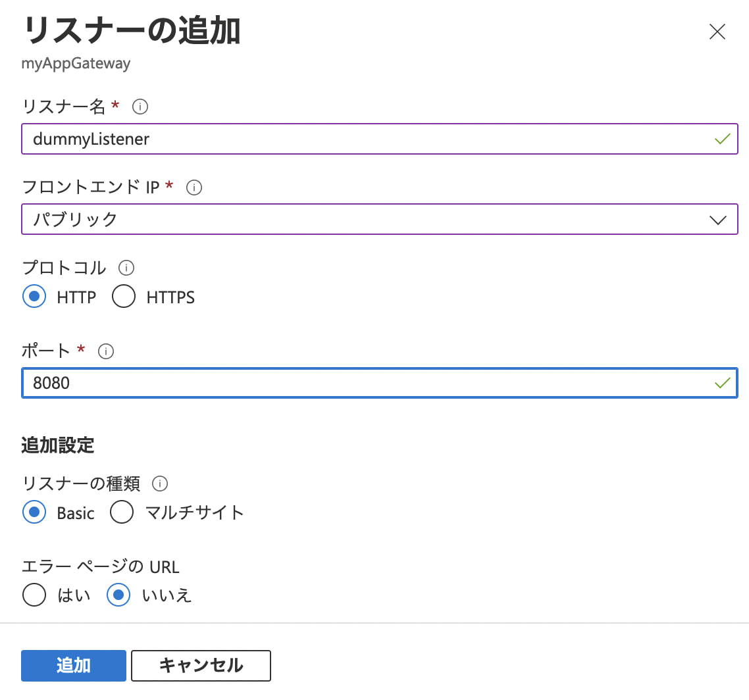
Task: Open the フロントエンド IP dropdown
Action: tap(369, 219)
